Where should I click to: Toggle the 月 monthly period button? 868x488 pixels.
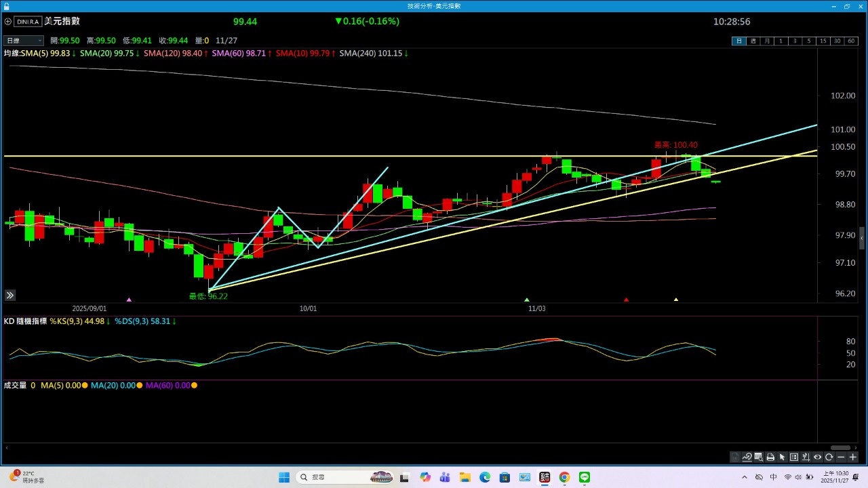point(766,41)
